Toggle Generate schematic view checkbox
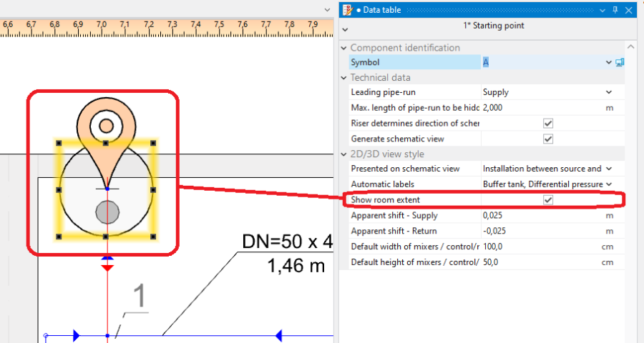 pos(548,139)
